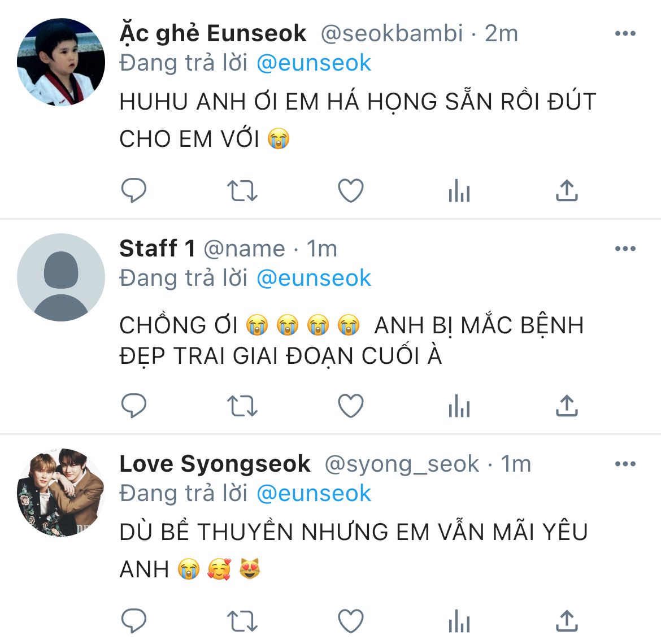Screen dimensions: 661x644
Task: Share the @seokbambi tweet
Action: click(567, 190)
